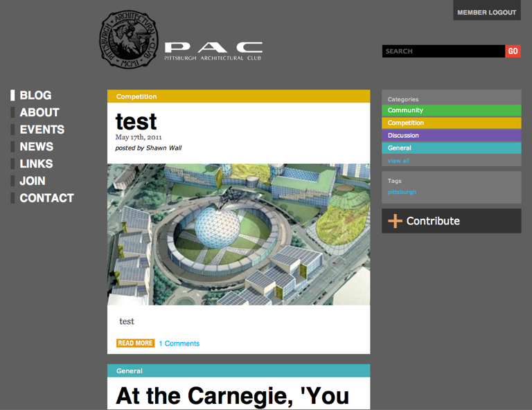
Task: Focus the SEARCH input field
Action: (443, 51)
